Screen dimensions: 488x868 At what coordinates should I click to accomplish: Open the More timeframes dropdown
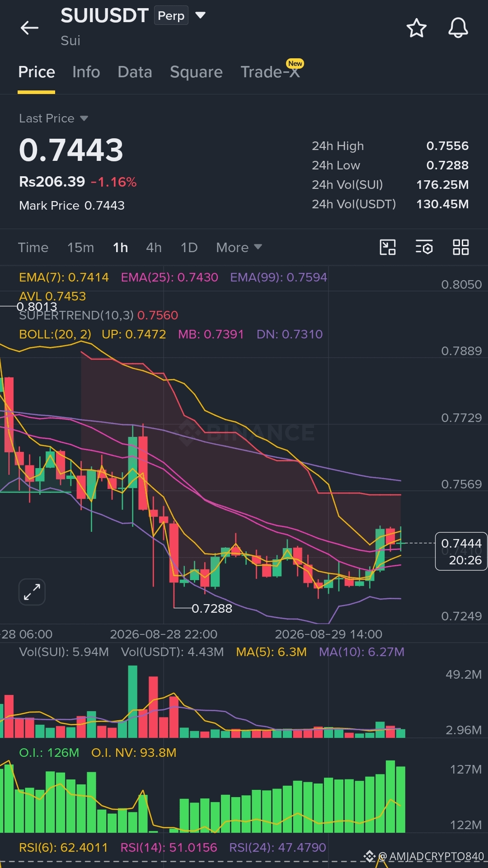pyautogui.click(x=239, y=247)
